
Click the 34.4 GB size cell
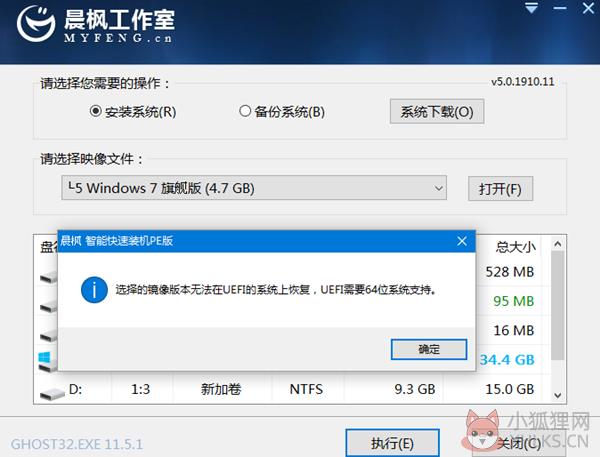507,360
